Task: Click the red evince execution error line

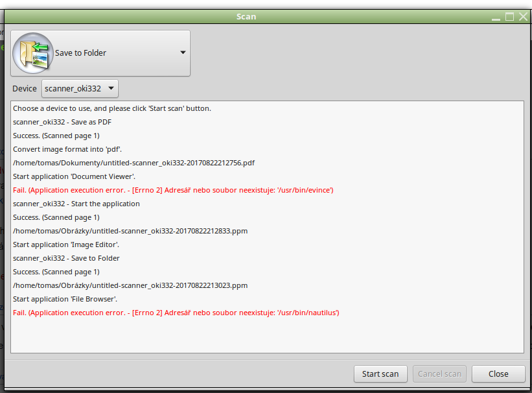Action: (x=173, y=190)
